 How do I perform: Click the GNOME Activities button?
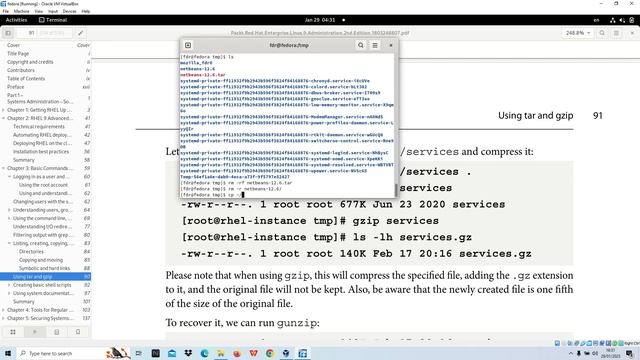click(16, 20)
